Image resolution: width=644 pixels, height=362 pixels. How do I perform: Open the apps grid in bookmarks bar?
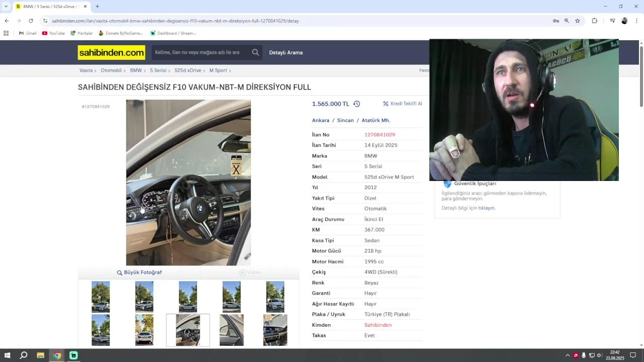[x=6, y=33]
